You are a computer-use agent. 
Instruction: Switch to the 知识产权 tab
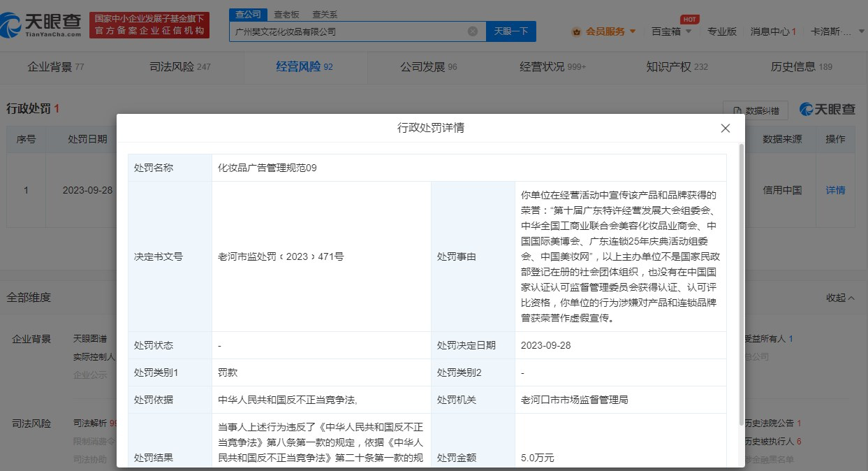(677, 67)
